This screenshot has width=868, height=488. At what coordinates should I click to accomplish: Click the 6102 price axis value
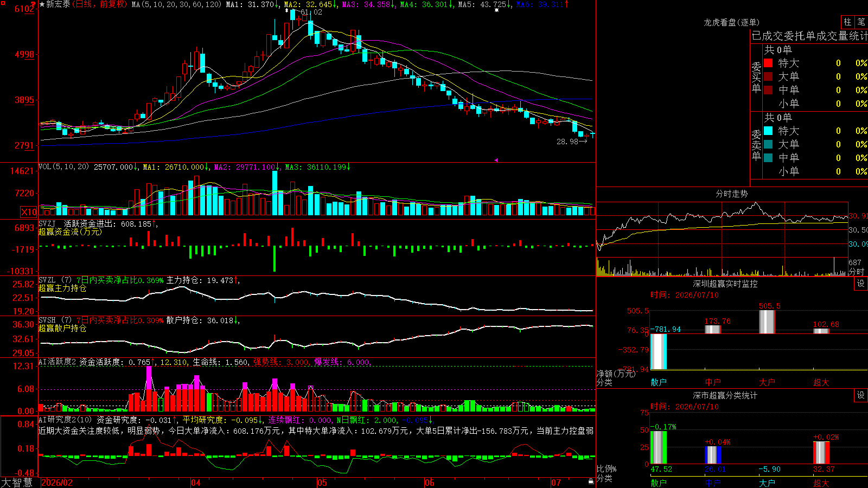click(x=24, y=9)
